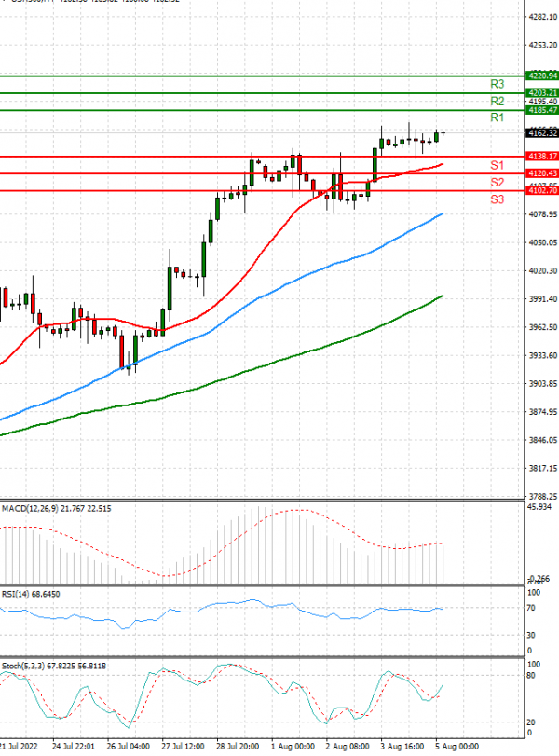Click the 3991.40 price axis value
Screen dimensions: 559x756
[x=543, y=299]
